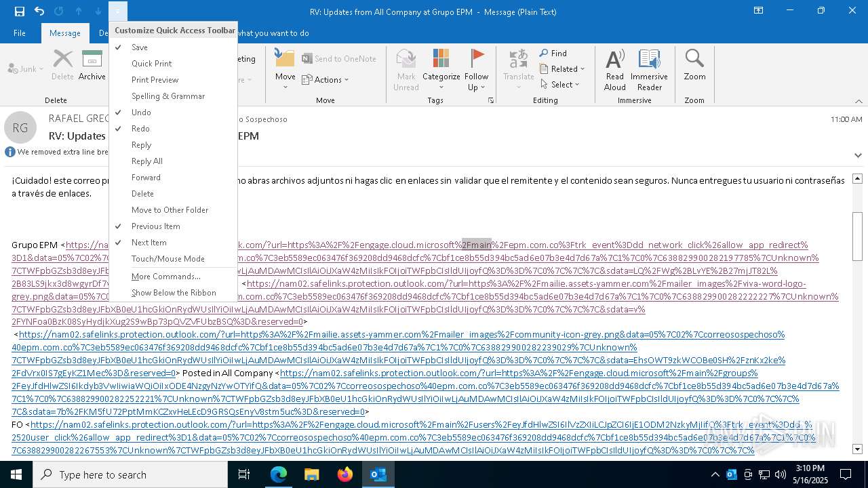Add Move to Other Folder entry

(x=174, y=210)
